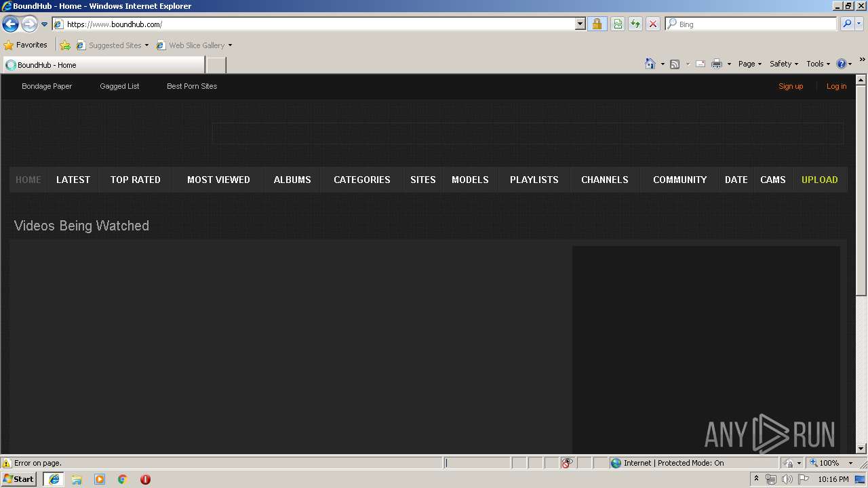Open the Windows Media Player taskbar icon

[x=100, y=479]
